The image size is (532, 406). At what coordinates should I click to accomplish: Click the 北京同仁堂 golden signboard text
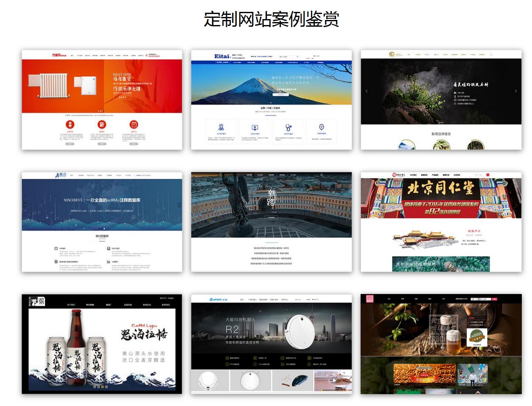(440, 188)
